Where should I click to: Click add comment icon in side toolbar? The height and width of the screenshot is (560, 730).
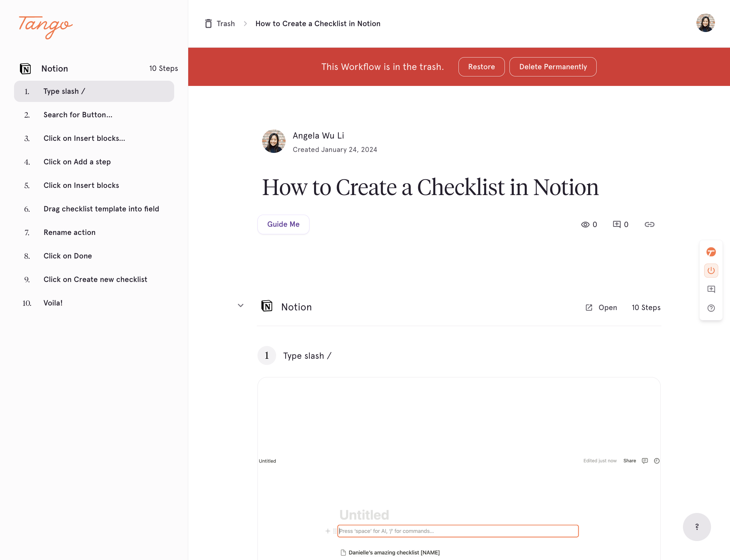pyautogui.click(x=711, y=289)
